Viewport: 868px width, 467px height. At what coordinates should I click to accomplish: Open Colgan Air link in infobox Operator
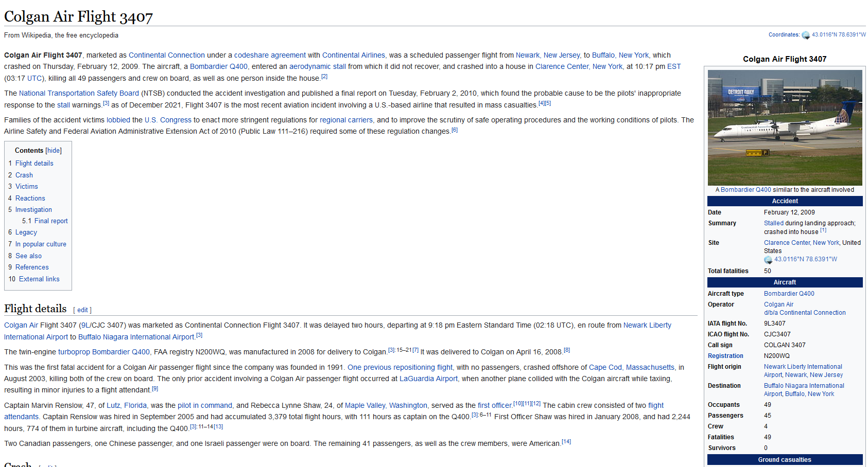pyautogui.click(x=778, y=304)
